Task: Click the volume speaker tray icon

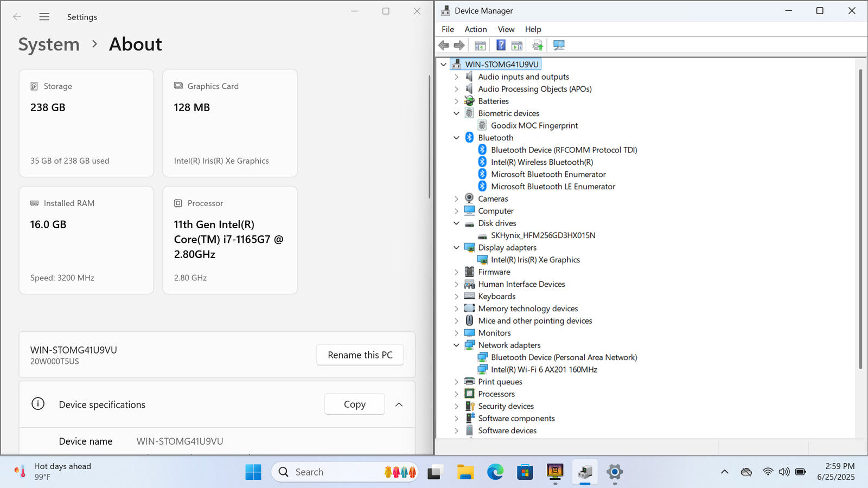Action: pos(784,472)
